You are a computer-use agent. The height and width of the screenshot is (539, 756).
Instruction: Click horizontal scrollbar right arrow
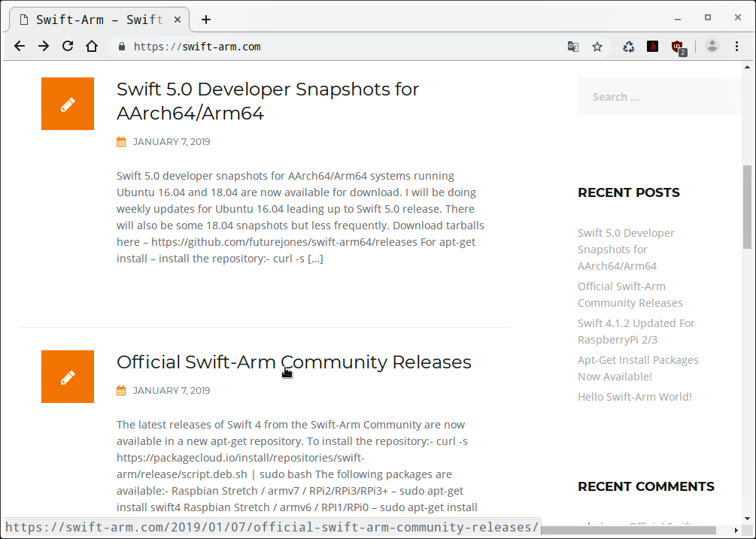(x=736, y=530)
